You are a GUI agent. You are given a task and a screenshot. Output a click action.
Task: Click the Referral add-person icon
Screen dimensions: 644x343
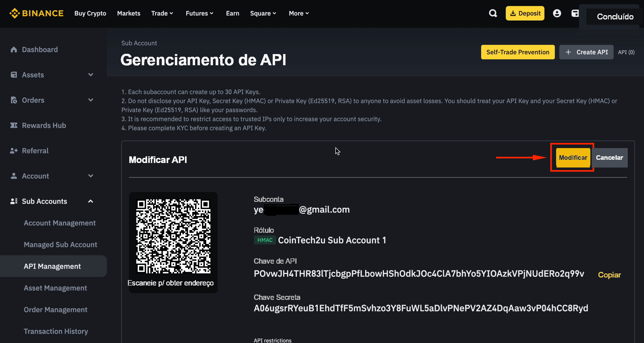pos(14,151)
